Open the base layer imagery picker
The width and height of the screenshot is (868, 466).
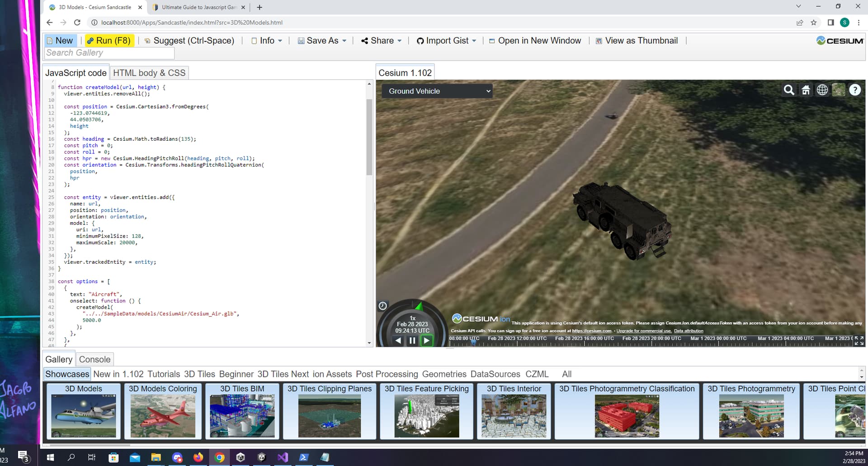pos(839,90)
